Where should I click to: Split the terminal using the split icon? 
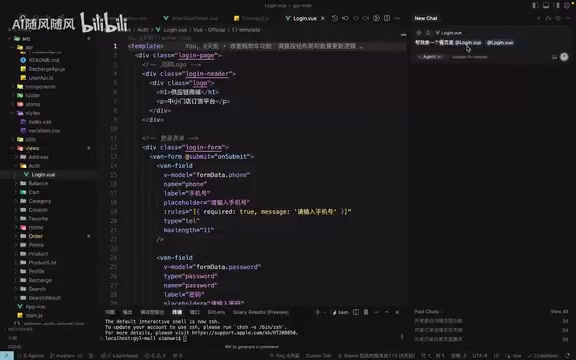356,312
